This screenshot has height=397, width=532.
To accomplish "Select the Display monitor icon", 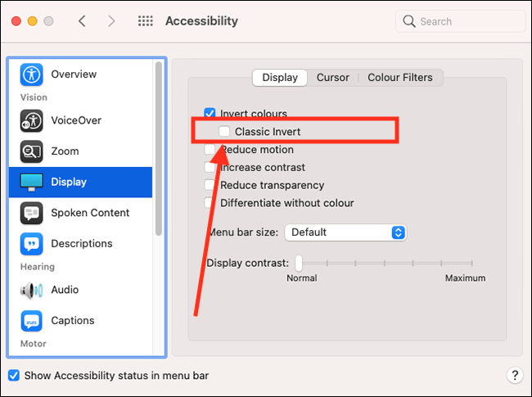I will click(31, 182).
